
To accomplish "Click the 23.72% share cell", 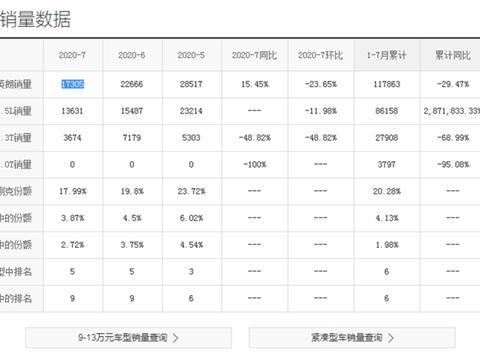I will [x=191, y=191].
